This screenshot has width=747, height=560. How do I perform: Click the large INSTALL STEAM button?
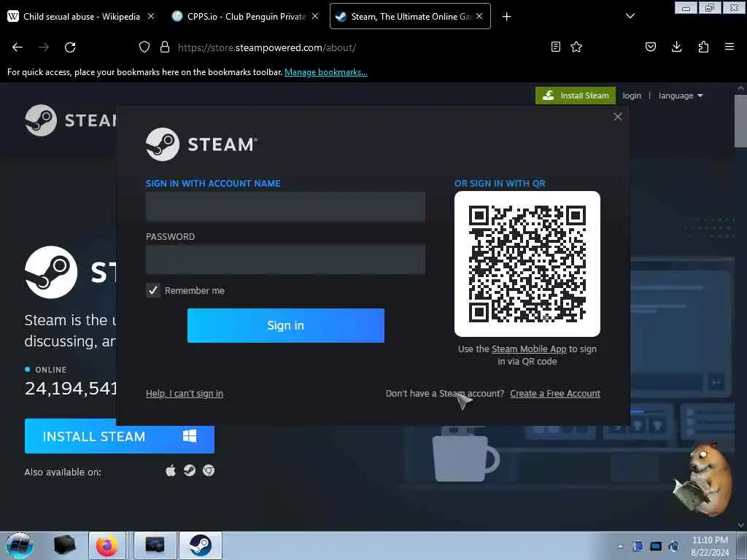[x=120, y=436]
